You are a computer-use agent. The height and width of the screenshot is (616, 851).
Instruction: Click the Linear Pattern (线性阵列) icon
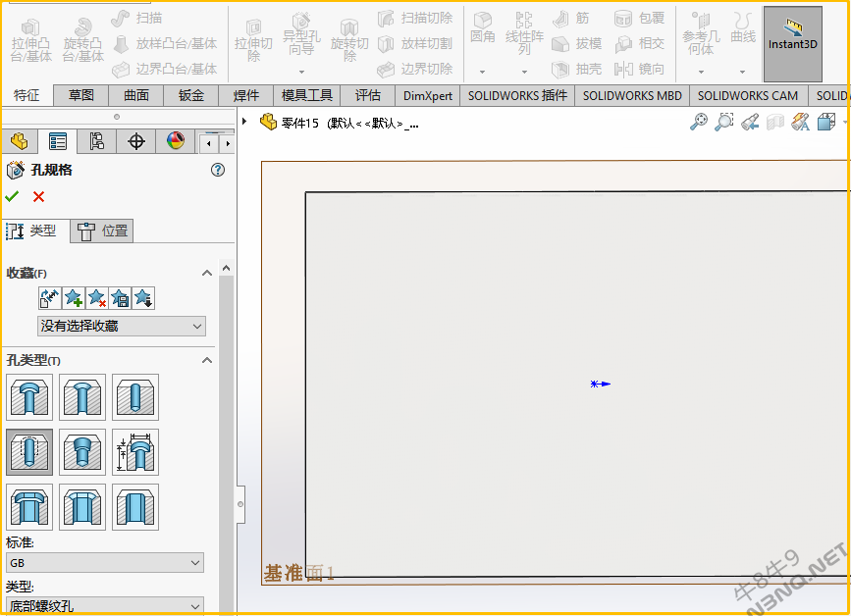pos(524,33)
